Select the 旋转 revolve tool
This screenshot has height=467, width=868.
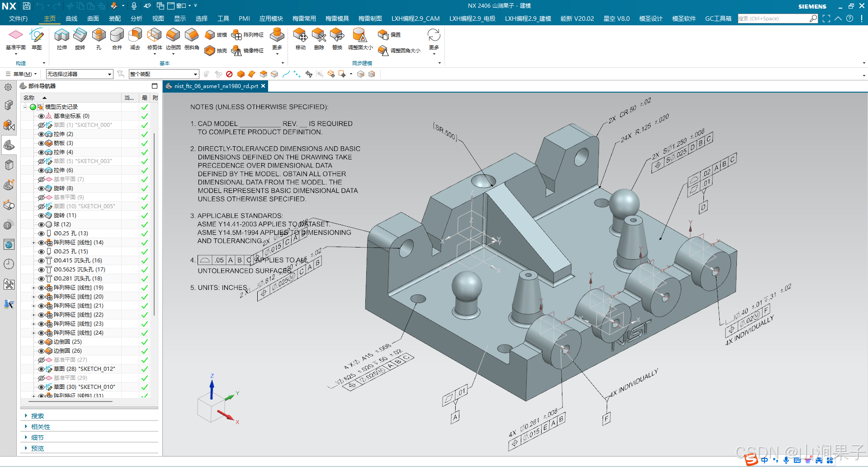tap(80, 39)
